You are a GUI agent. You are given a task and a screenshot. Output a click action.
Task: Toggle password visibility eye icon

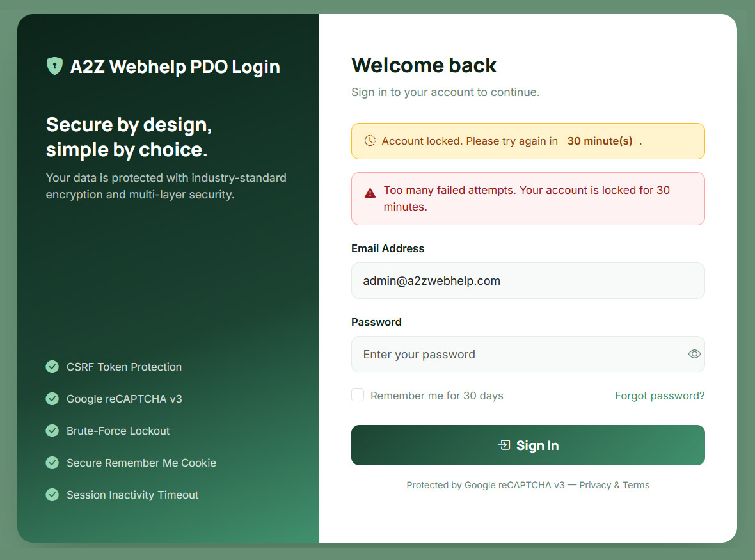pos(694,354)
